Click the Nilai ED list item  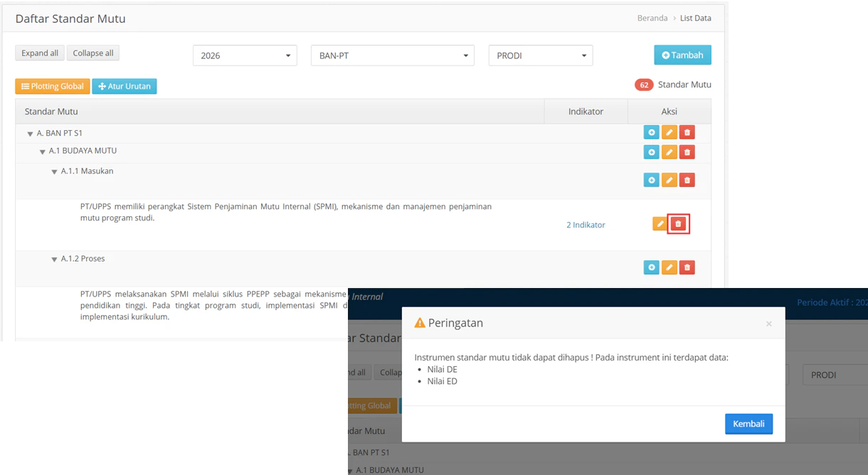442,381
